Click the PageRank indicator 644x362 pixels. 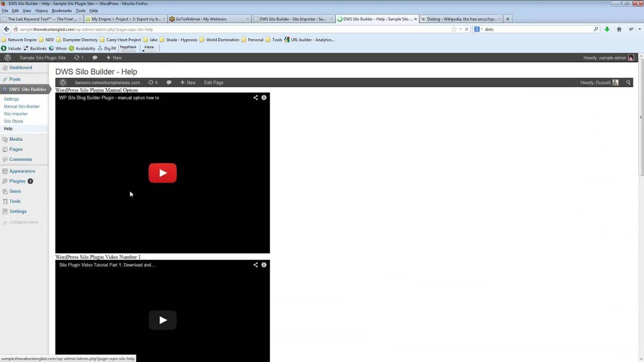(128, 48)
